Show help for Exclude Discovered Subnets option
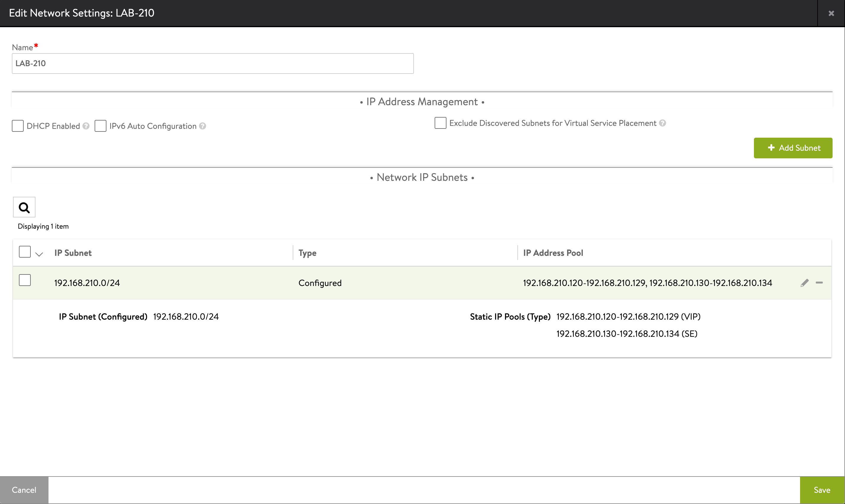The width and height of the screenshot is (845, 504). 663,123
